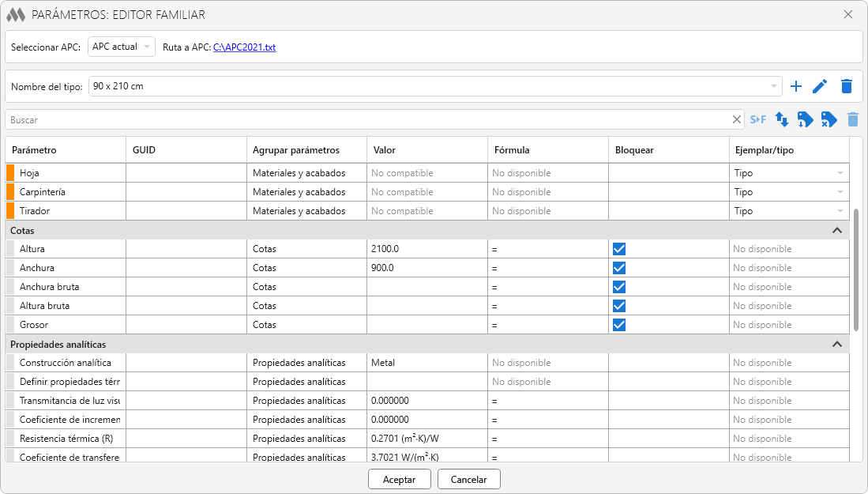
Task: Click the tag icon with down arrow
Action: point(805,119)
